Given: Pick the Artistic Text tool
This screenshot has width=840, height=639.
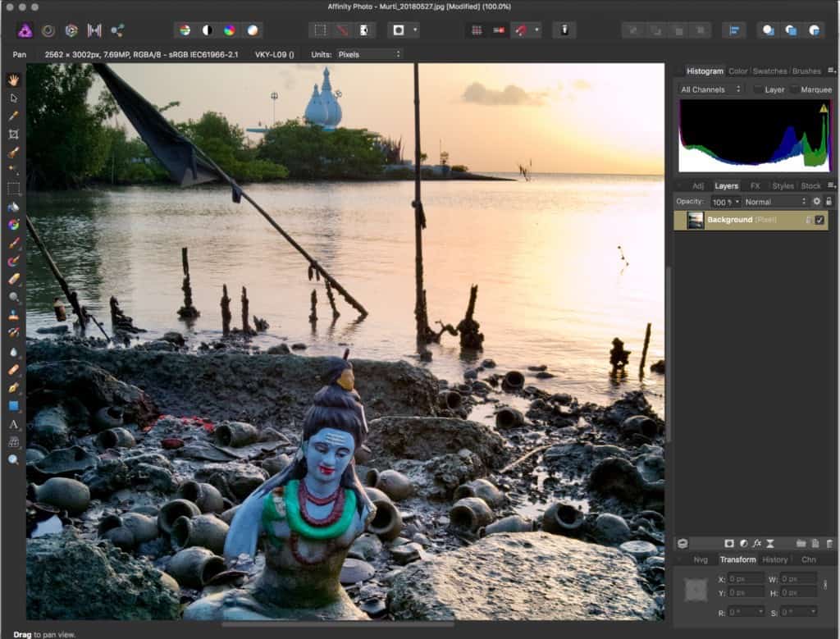Looking at the screenshot, I should click(x=13, y=424).
